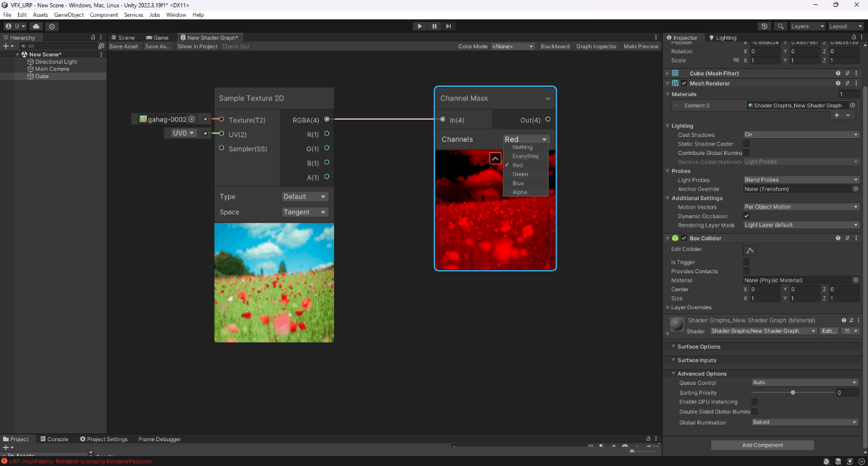This screenshot has width=868, height=466.
Task: Select Everything in Channels list
Action: (526, 156)
